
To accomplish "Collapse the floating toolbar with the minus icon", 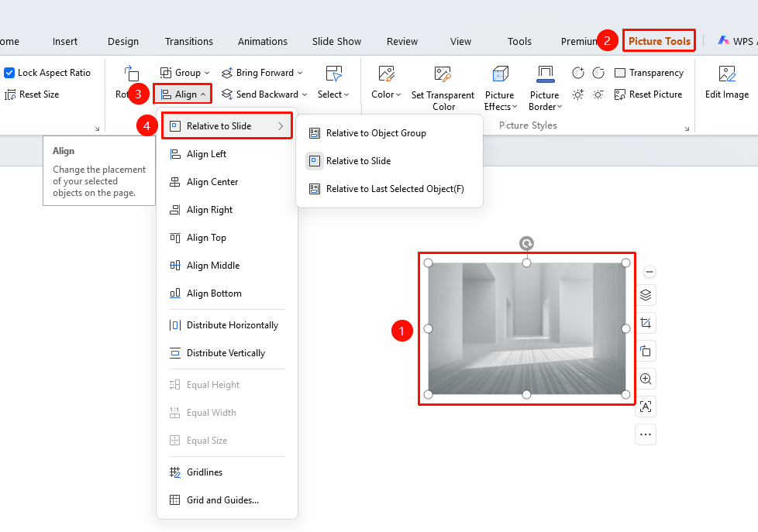I will click(x=649, y=272).
